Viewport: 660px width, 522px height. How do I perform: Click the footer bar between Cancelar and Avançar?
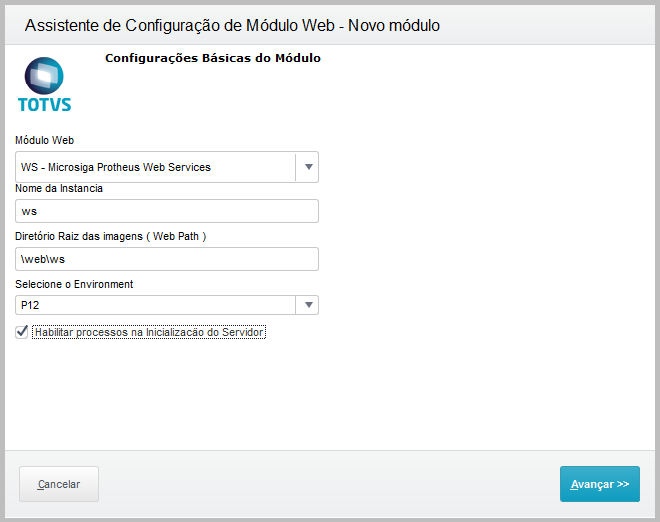(330, 484)
